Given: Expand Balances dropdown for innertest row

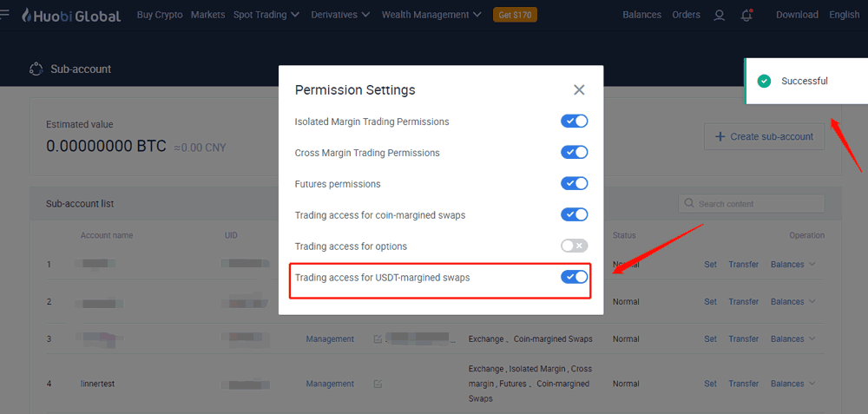Looking at the screenshot, I should [x=792, y=384].
